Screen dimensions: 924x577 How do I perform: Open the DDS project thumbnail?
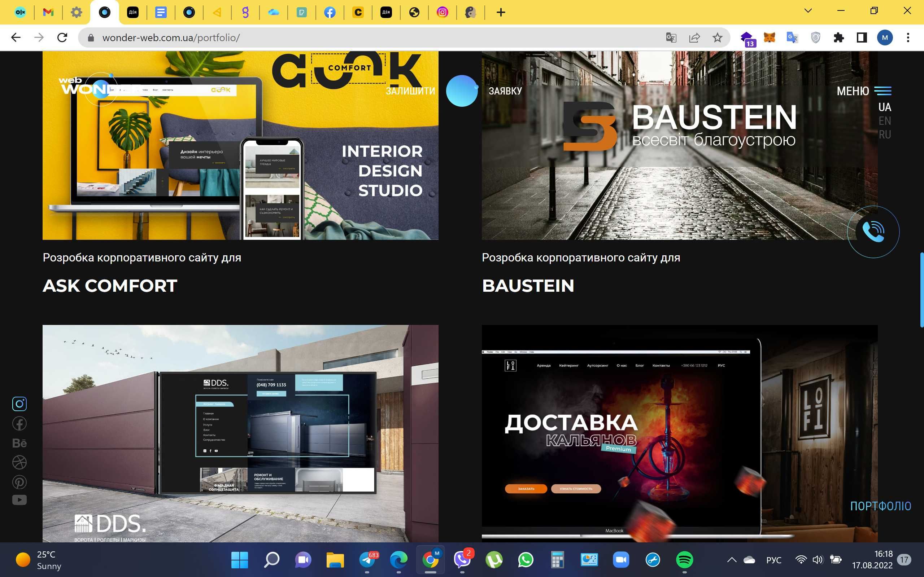[x=240, y=433]
